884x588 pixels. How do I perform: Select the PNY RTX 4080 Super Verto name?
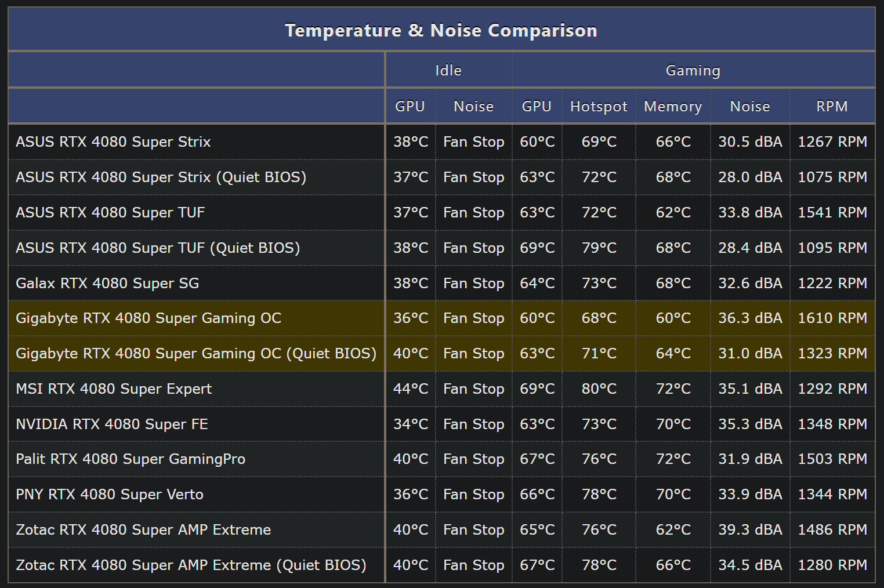(110, 495)
